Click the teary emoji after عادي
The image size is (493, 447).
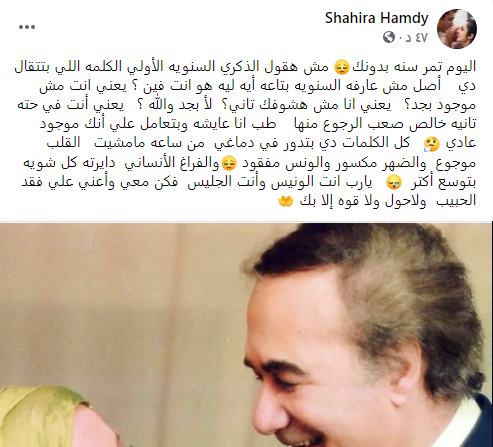(x=432, y=144)
